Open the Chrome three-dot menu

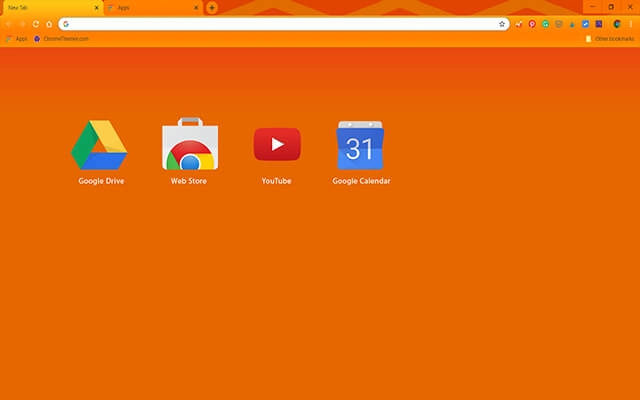pos(631,24)
